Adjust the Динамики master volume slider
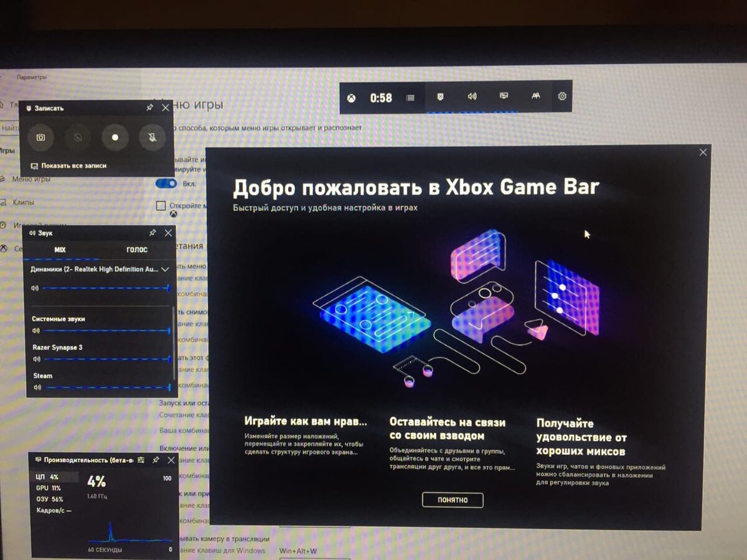 pos(106,288)
